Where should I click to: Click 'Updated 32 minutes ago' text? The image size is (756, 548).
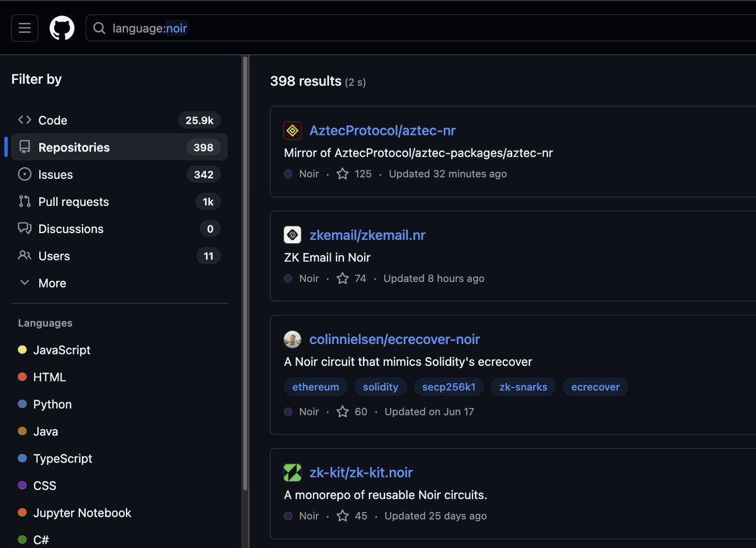click(x=448, y=174)
